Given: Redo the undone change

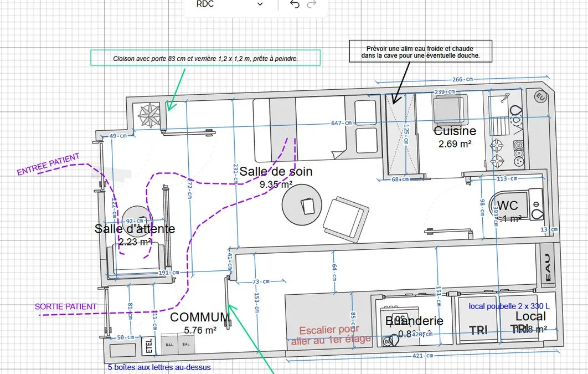Looking at the screenshot, I should coord(312,4).
